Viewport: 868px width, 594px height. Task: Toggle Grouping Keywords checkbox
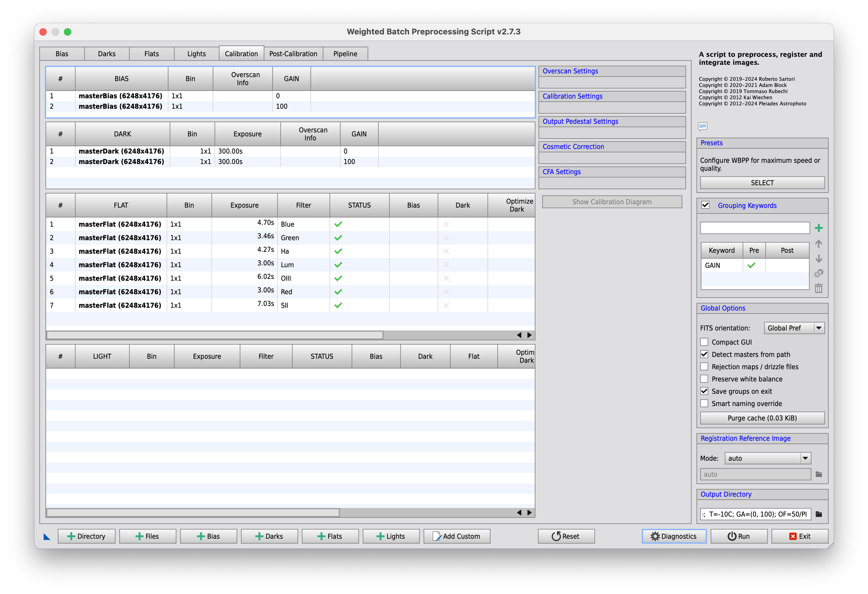pyautogui.click(x=705, y=205)
